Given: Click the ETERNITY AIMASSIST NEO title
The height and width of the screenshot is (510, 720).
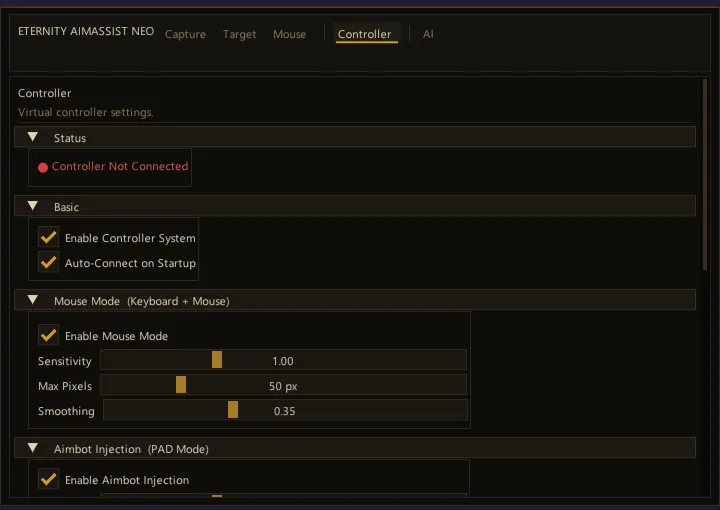Looking at the screenshot, I should tap(86, 31).
